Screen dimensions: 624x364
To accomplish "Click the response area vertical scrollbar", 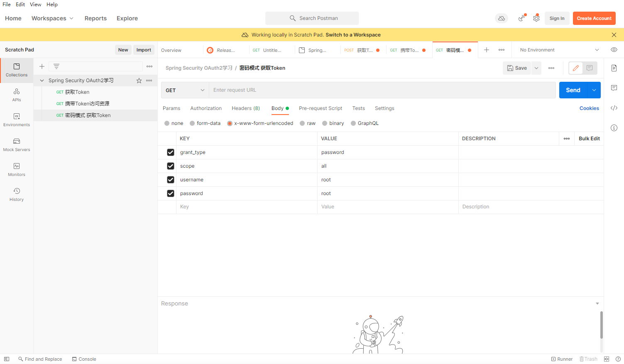I will click(601, 325).
